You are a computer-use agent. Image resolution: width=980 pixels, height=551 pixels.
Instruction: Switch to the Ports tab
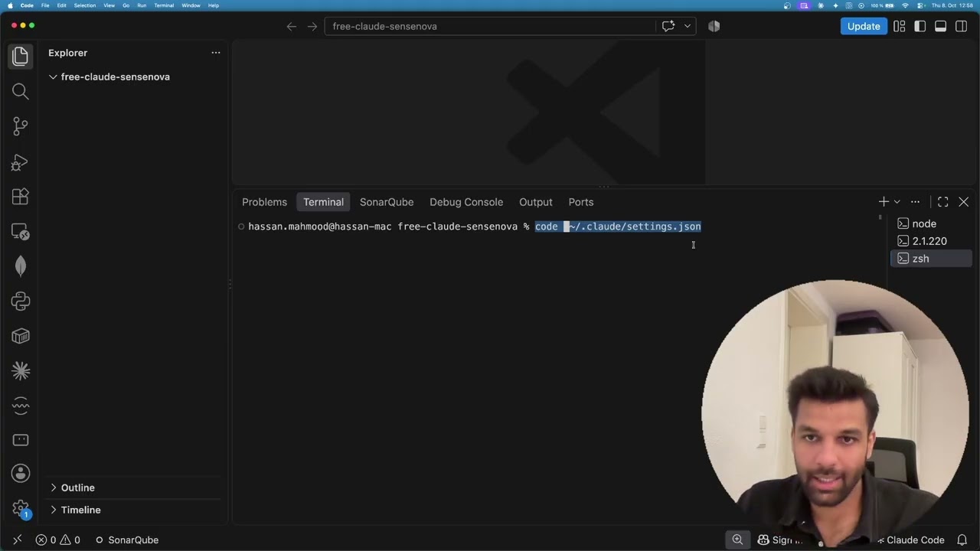coord(581,202)
